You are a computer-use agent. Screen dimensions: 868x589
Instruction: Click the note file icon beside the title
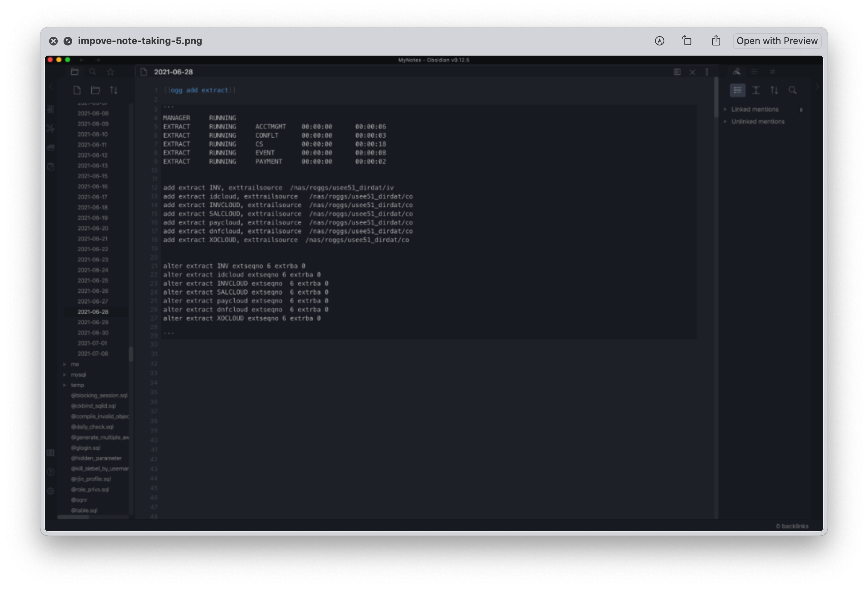pos(144,72)
